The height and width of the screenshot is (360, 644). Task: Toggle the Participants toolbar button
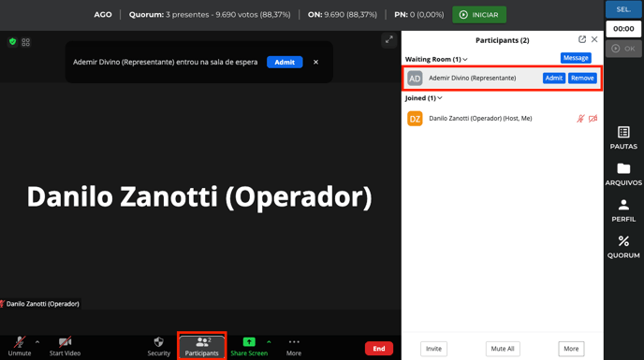point(201,347)
